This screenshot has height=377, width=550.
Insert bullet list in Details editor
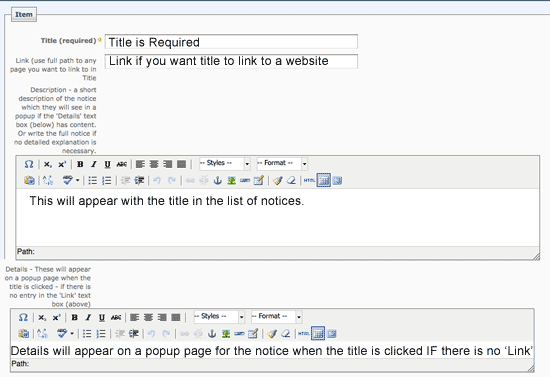point(87,334)
